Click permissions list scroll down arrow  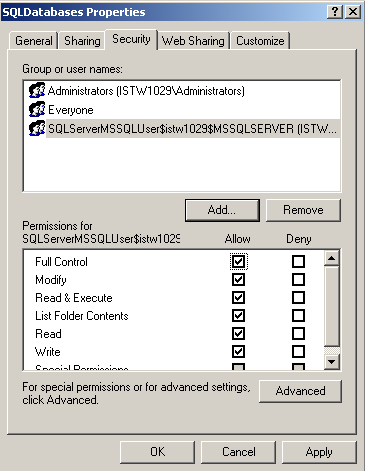[332, 362]
